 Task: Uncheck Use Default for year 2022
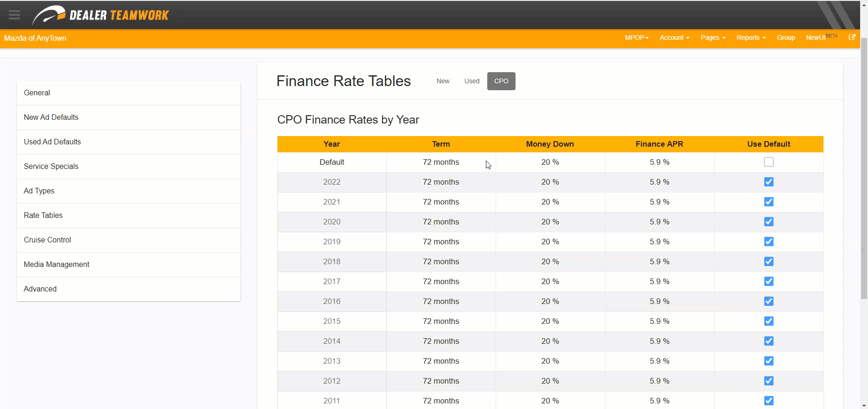click(x=768, y=182)
